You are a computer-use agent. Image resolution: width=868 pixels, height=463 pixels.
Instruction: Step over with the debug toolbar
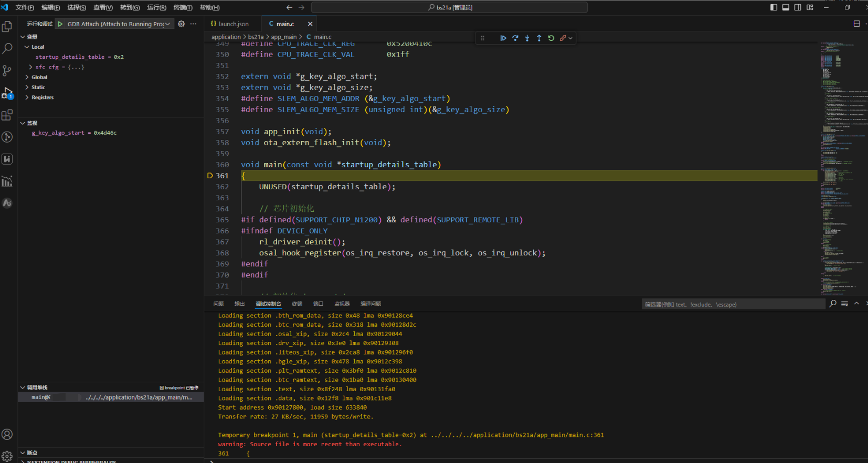click(x=515, y=38)
